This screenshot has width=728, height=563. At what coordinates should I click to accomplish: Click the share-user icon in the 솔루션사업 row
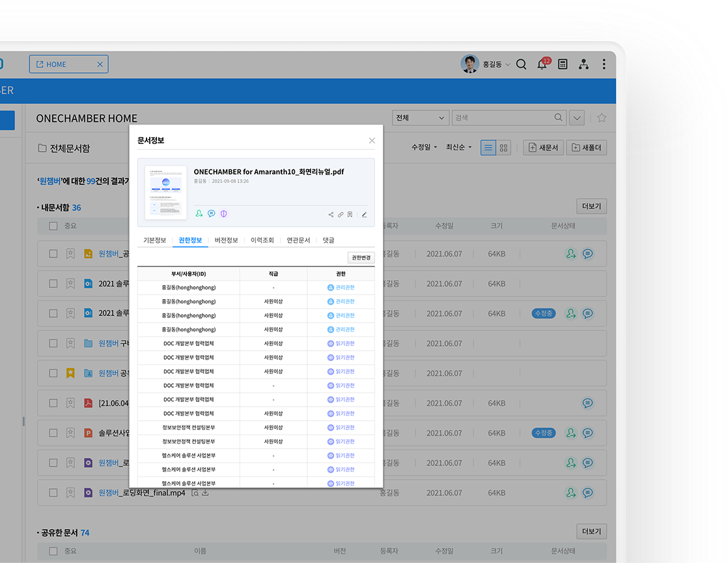pos(571,433)
